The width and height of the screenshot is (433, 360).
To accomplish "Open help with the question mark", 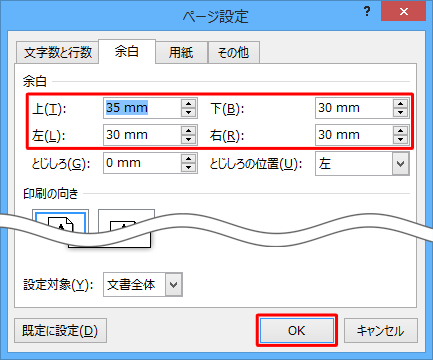I will coord(367,11).
